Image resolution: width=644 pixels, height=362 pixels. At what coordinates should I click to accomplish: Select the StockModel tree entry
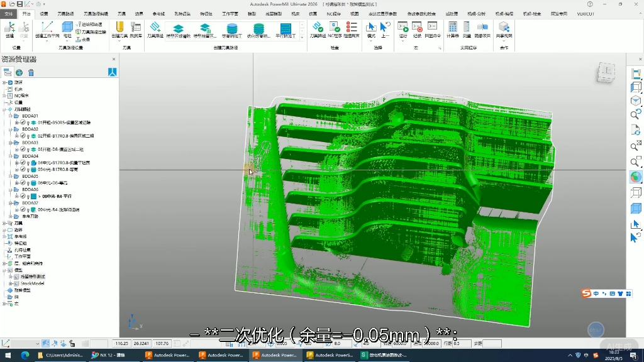(x=33, y=283)
